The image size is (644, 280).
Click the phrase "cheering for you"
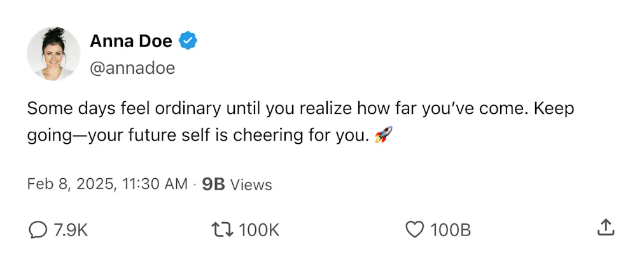300,136
